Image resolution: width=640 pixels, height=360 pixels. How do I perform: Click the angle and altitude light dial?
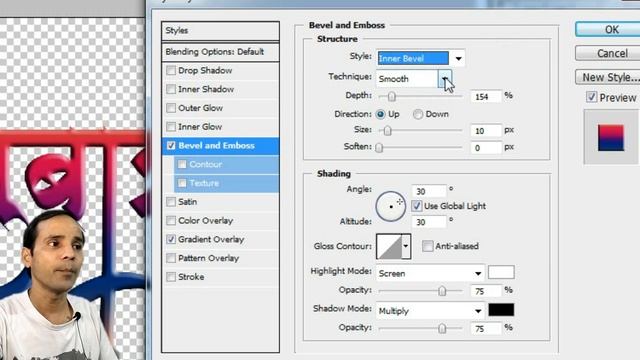pos(391,207)
